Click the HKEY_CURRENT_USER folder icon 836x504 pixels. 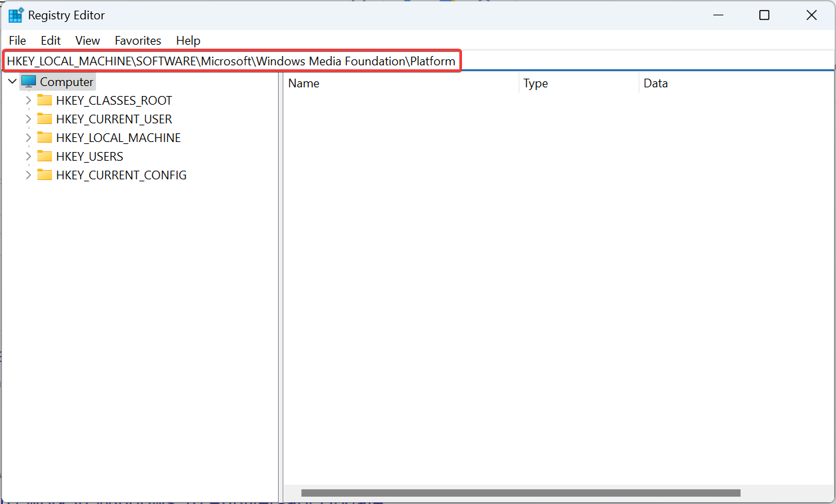tap(45, 119)
